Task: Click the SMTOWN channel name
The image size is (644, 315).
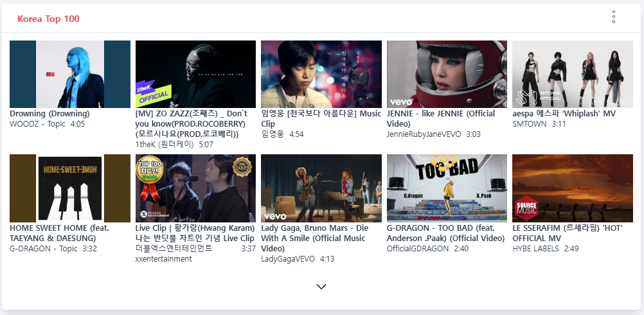Action: click(530, 124)
